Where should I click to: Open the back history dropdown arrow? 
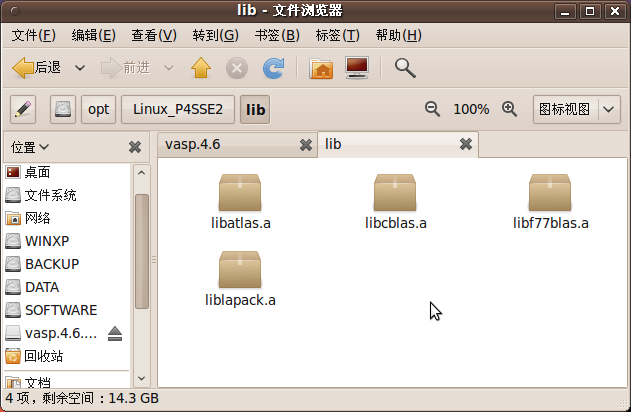[80, 68]
